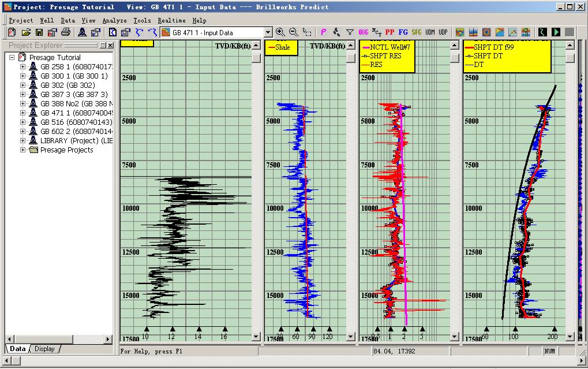Select GB 602 2 well in tree
The image size is (588, 369).
coord(76,132)
